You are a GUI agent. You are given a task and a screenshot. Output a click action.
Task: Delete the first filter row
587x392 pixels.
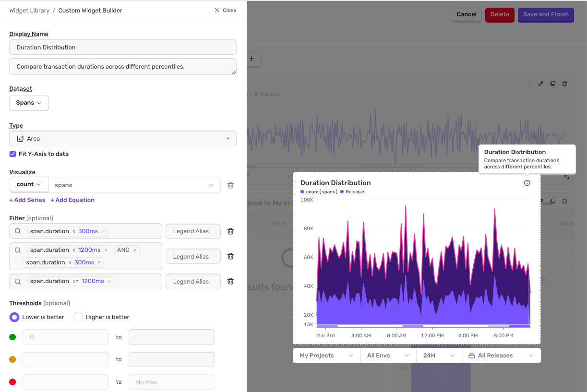click(x=230, y=231)
